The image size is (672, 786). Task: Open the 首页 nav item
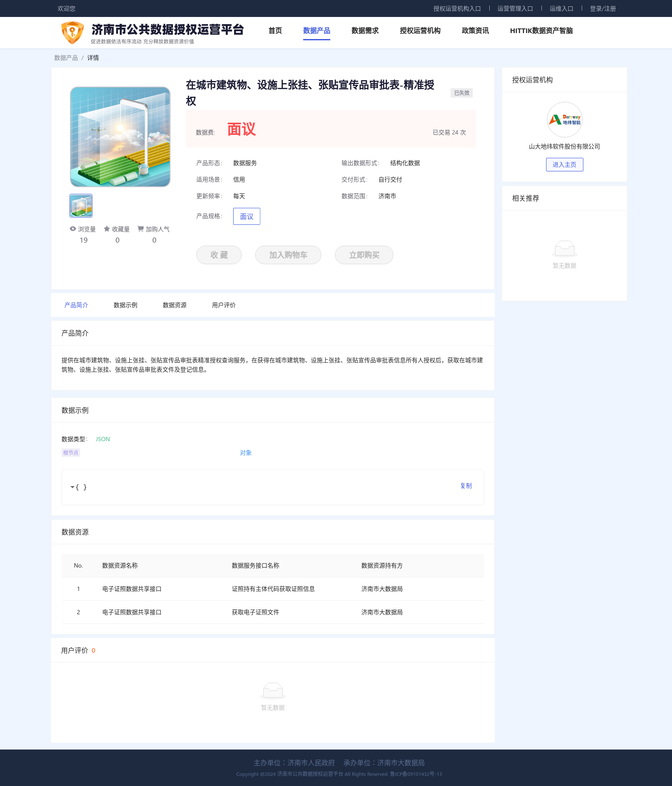tap(275, 31)
